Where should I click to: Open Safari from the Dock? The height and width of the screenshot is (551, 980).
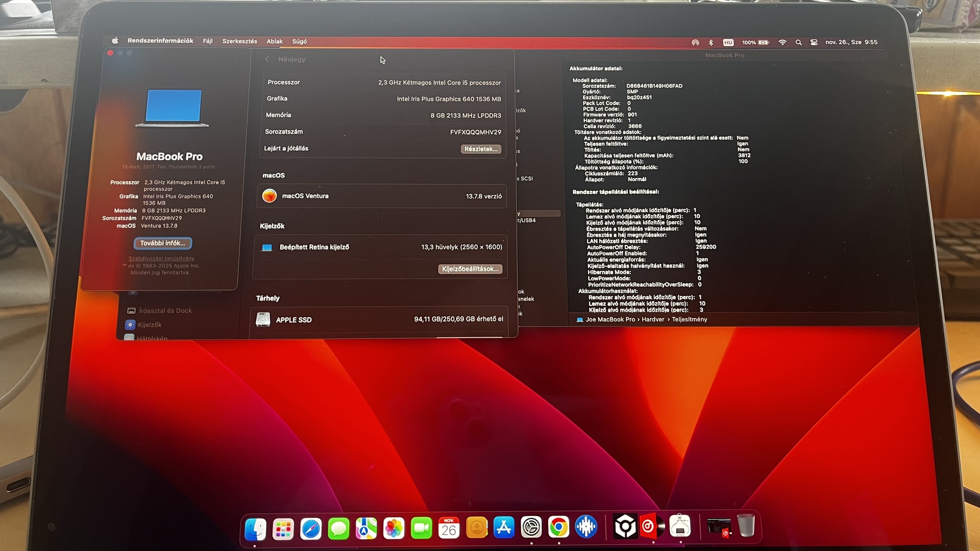tap(311, 529)
